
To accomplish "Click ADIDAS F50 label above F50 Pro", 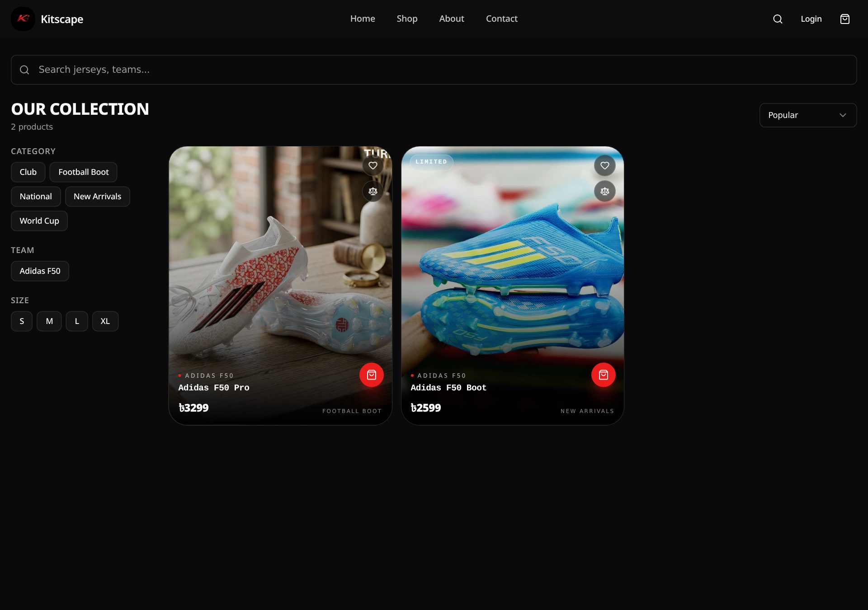I will click(x=209, y=375).
